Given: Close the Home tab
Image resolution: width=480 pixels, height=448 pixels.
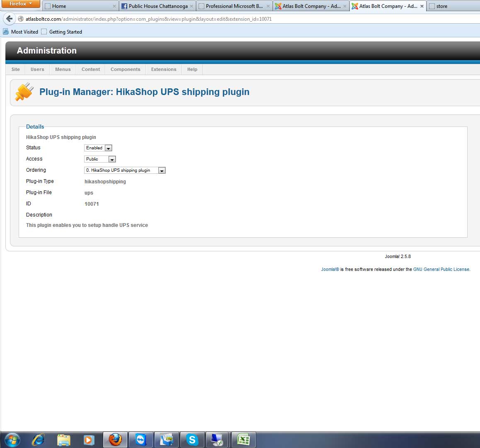Looking at the screenshot, I should (114, 6).
